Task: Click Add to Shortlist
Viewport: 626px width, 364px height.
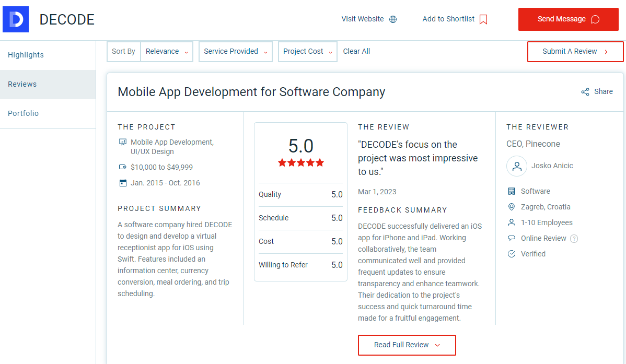Action: point(455,19)
